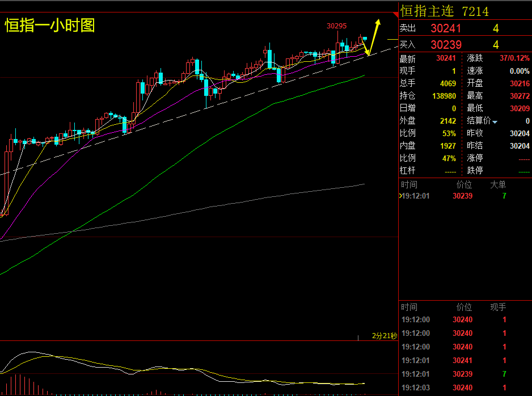Screen dimensions: 532x396
Task: Click the 内盘 value 1927
Action: pos(448,146)
